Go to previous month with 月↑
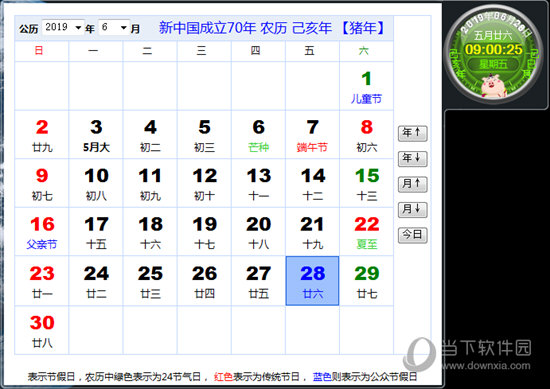This screenshot has width=550, height=389. pyautogui.click(x=412, y=184)
